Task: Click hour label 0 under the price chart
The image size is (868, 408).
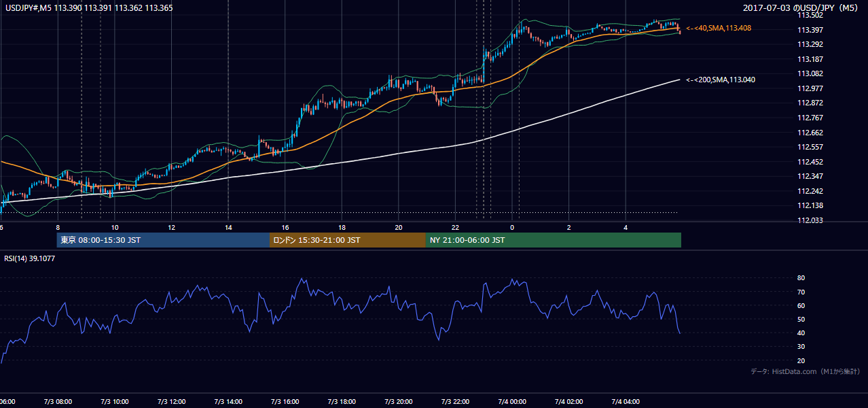Action: pyautogui.click(x=512, y=228)
